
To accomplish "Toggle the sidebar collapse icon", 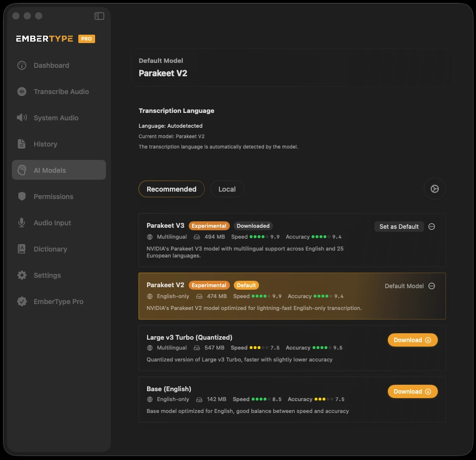I will click(99, 16).
